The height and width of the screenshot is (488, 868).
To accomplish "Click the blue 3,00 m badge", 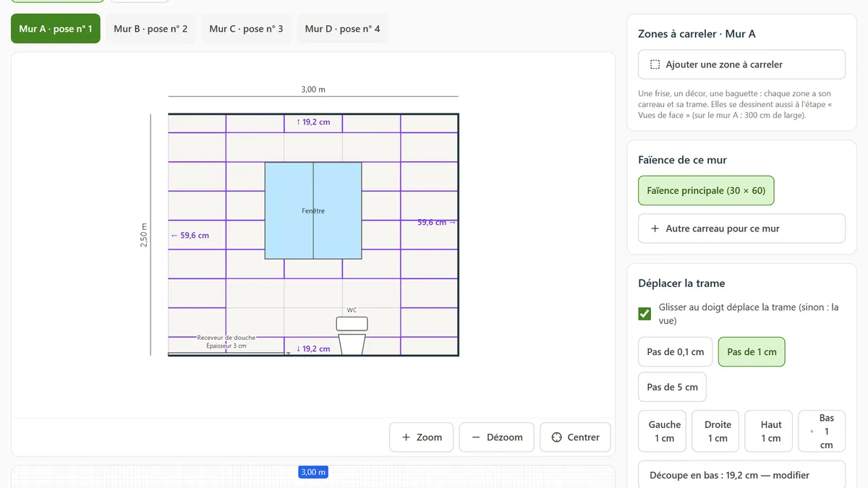I will tap(313, 472).
